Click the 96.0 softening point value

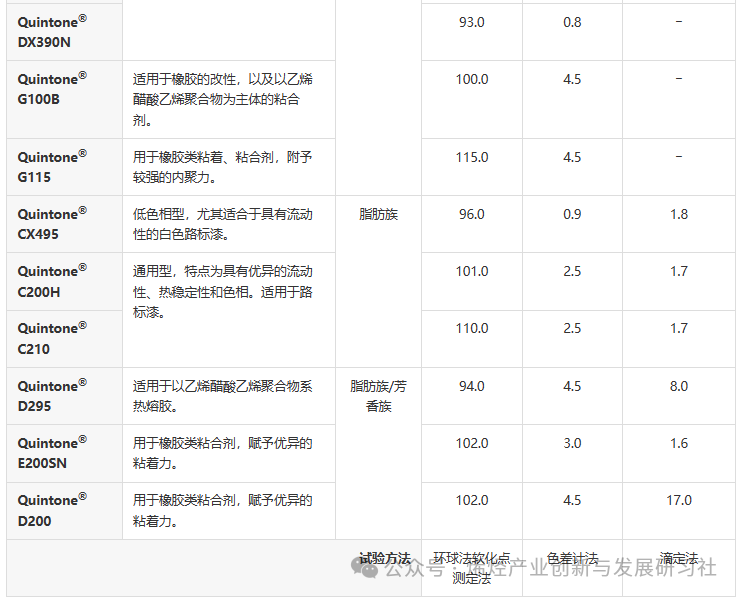472,215
